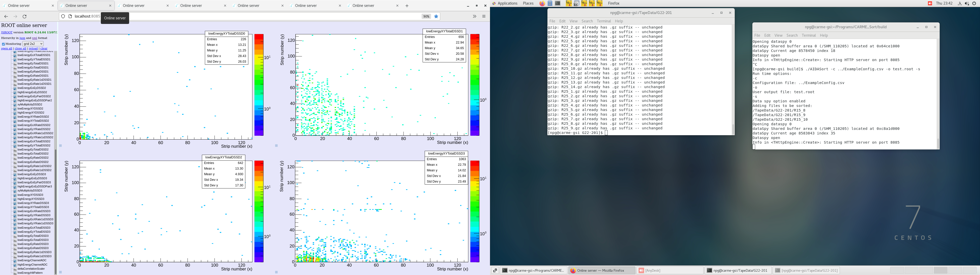The image size is (980, 275).
Task: Open the Places menu
Action: pos(528,3)
